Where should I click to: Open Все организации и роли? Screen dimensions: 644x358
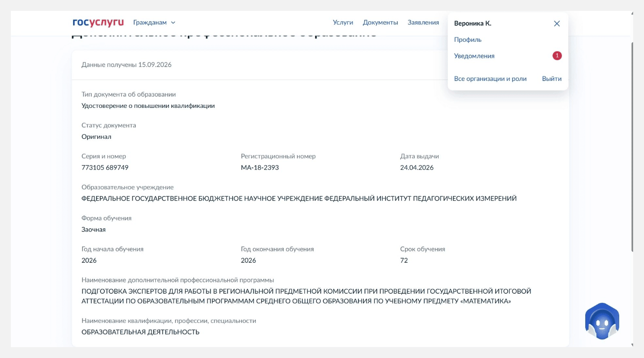pos(490,79)
